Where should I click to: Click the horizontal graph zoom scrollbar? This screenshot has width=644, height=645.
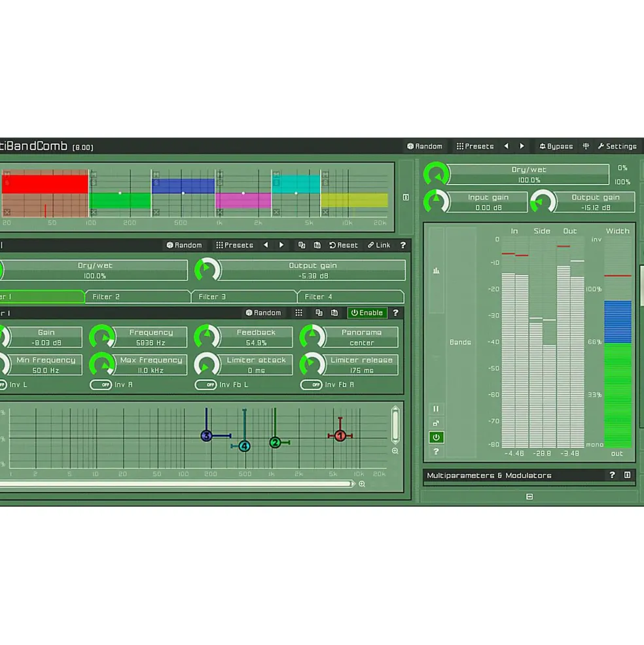176,484
